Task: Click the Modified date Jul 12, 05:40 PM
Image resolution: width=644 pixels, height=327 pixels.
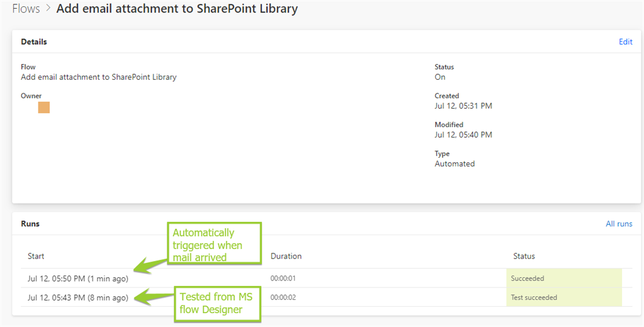Action: coord(464,135)
